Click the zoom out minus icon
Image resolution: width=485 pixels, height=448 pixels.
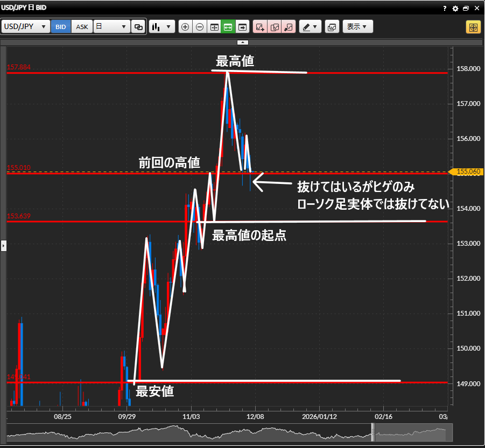(199, 27)
